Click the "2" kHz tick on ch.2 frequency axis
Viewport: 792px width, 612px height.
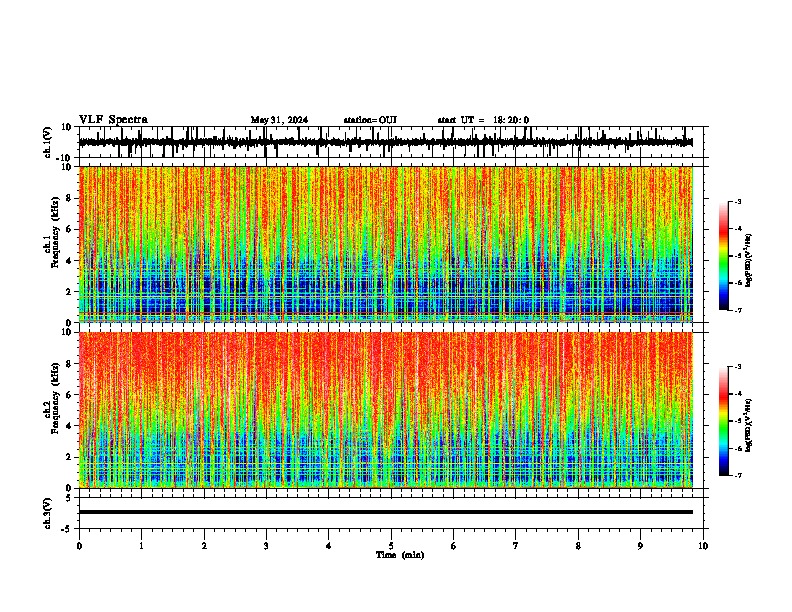70,457
